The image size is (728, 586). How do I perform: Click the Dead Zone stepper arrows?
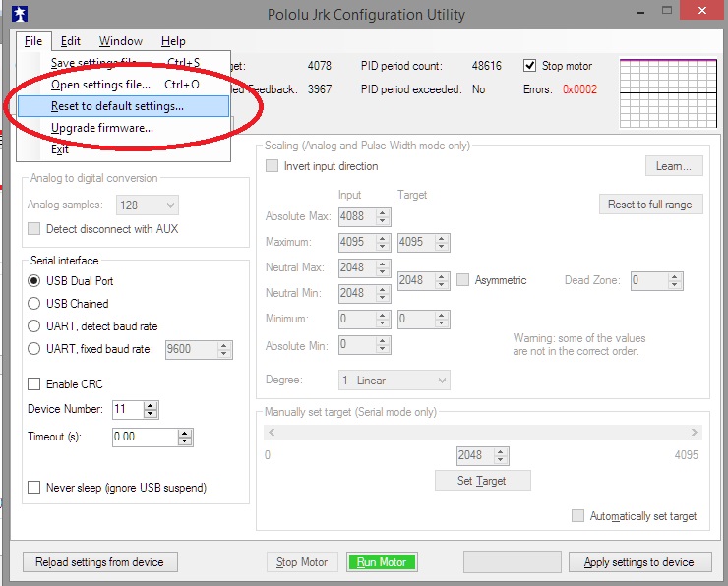(x=675, y=280)
